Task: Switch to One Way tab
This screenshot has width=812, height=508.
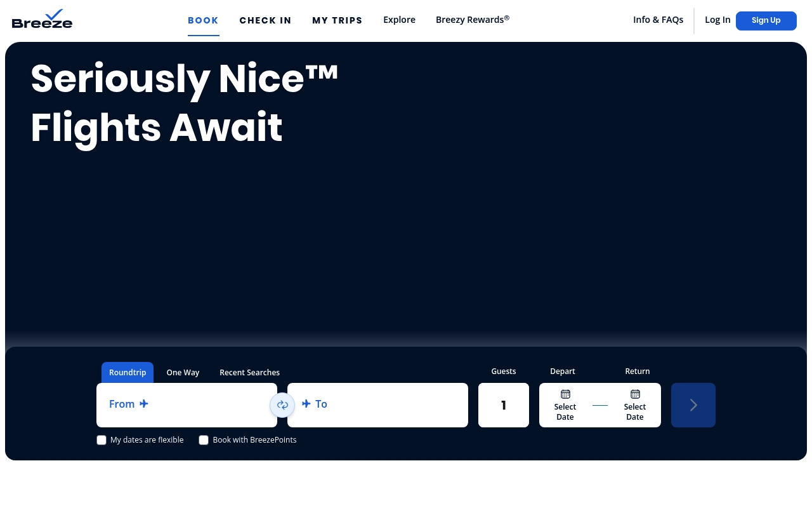Action: coord(183,373)
